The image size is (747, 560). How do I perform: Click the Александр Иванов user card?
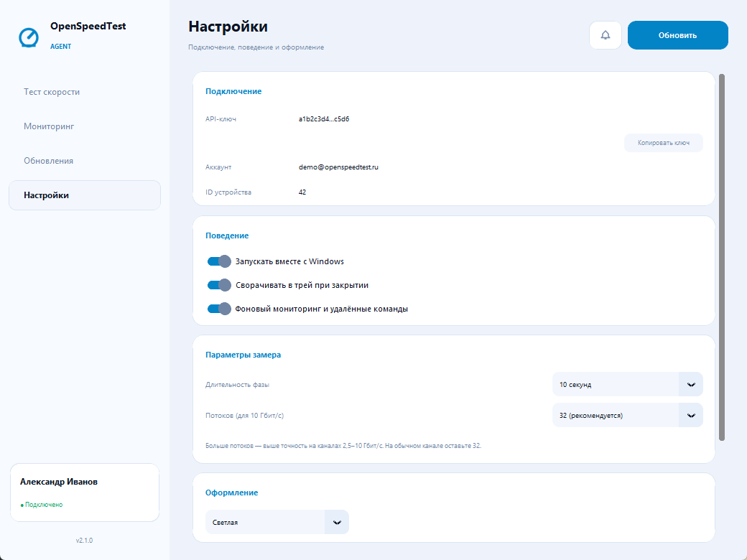coord(85,493)
